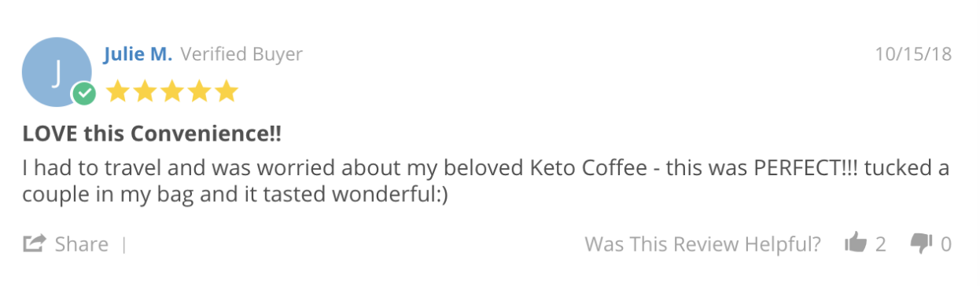
Task: Click the review date 10/15/18
Action: coord(913,54)
